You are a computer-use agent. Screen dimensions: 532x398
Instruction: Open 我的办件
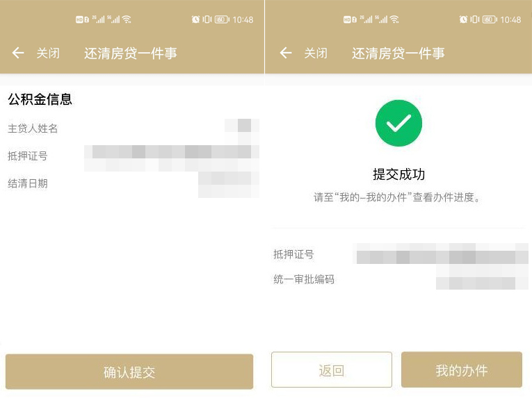point(461,370)
